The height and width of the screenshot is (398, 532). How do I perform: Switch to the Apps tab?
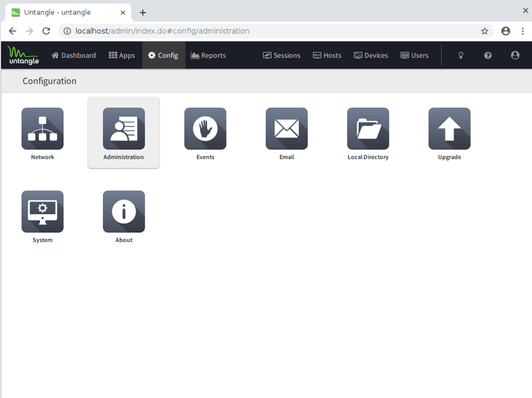122,55
